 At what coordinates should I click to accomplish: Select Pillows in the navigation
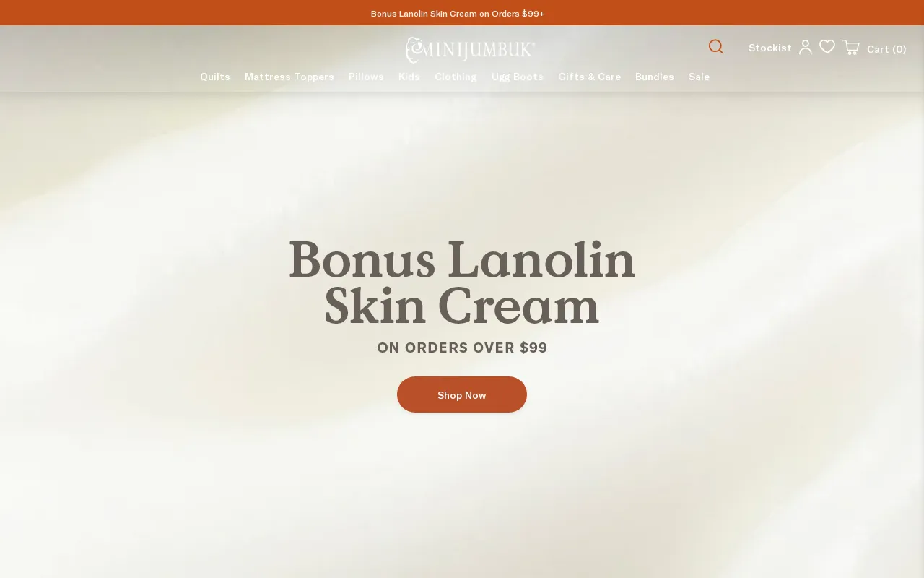(x=366, y=77)
